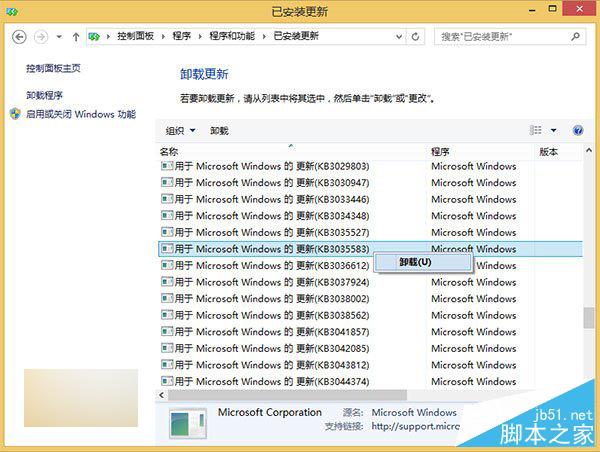600x452 pixels.
Task: Click the horizontal scrollbar left arrow
Action: [161, 395]
